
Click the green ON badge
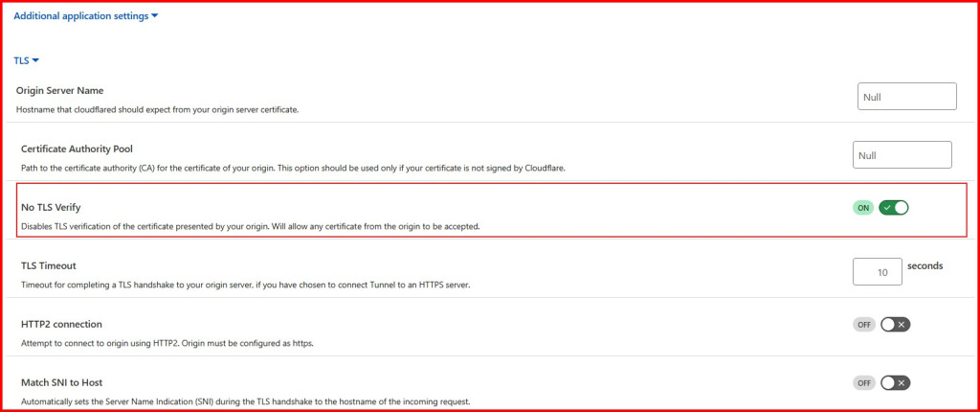point(863,207)
